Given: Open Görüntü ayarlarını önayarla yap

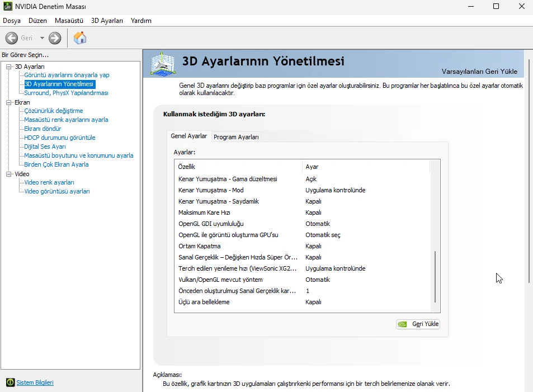Looking at the screenshot, I should pos(67,75).
